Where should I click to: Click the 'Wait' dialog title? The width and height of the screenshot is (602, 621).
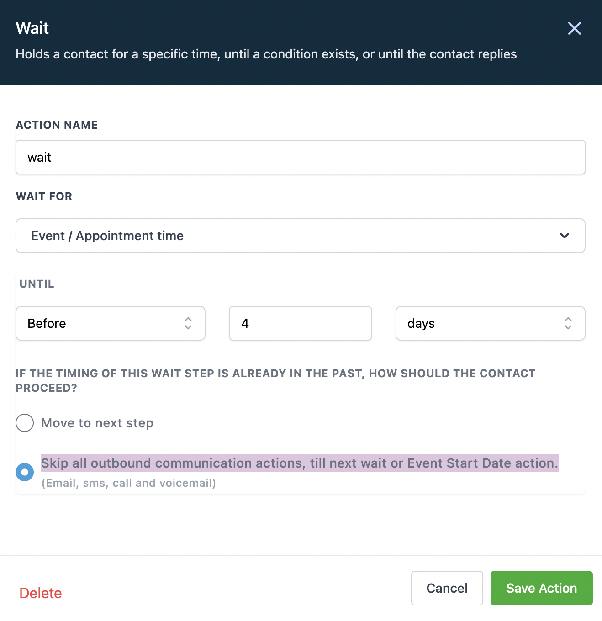coord(32,28)
